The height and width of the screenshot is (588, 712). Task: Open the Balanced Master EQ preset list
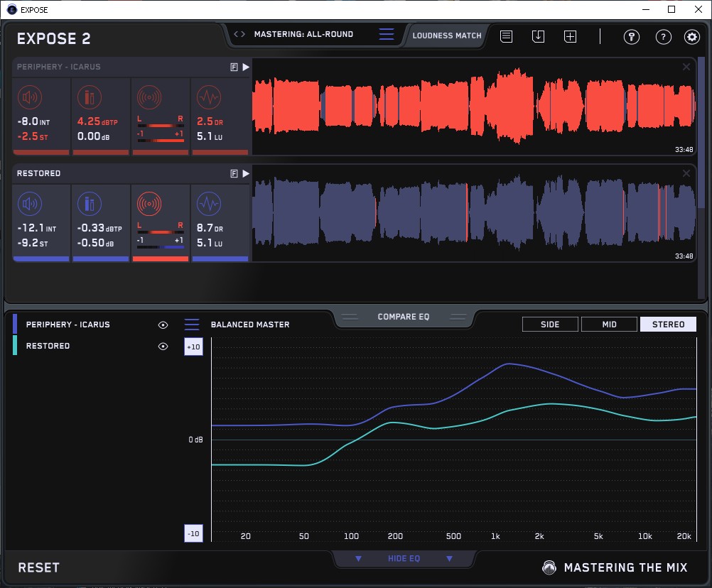[192, 325]
